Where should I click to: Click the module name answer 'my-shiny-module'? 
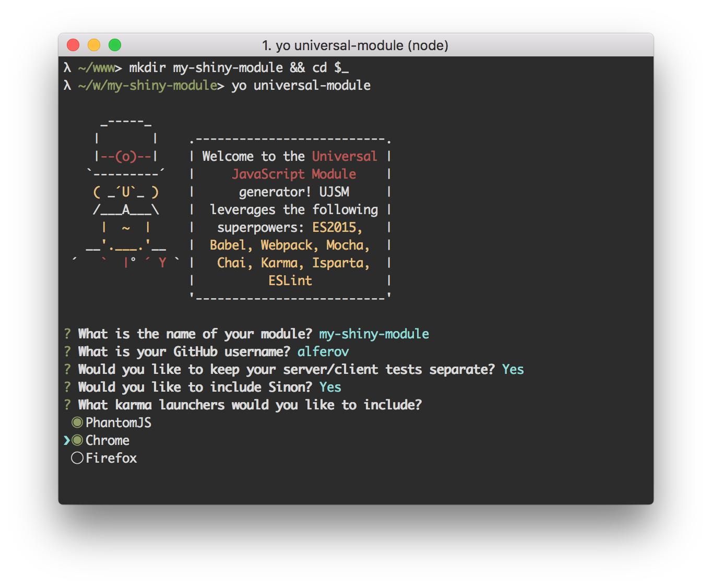tap(374, 334)
